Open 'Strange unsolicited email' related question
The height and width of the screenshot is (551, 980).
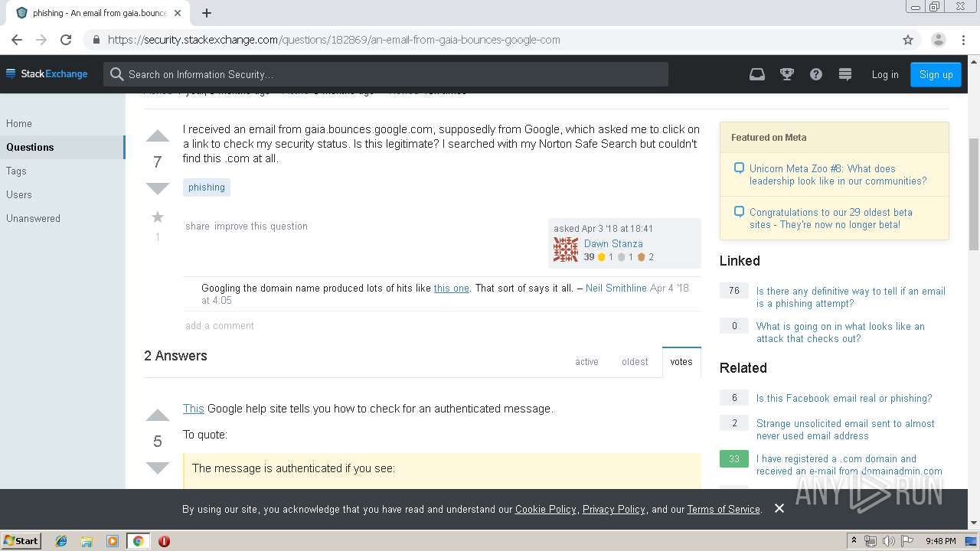point(845,429)
